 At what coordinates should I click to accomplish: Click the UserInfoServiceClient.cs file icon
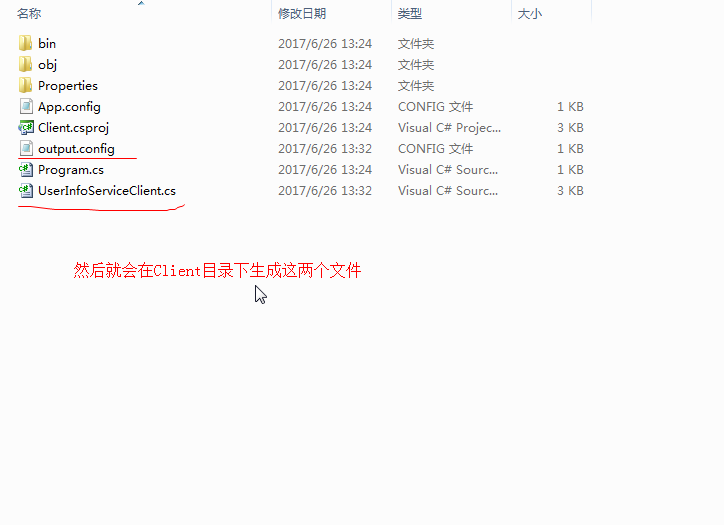click(26, 191)
